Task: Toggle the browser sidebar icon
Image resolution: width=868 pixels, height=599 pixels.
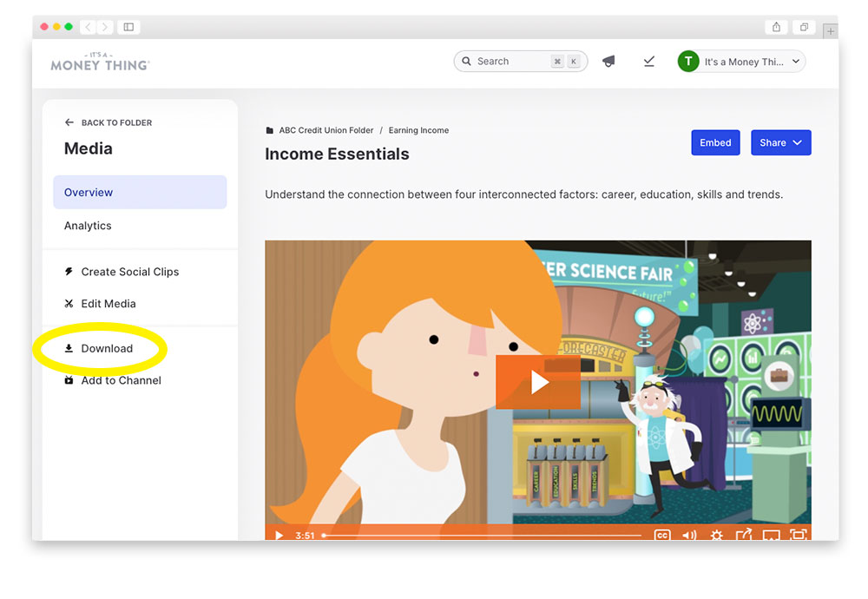Action: click(128, 27)
